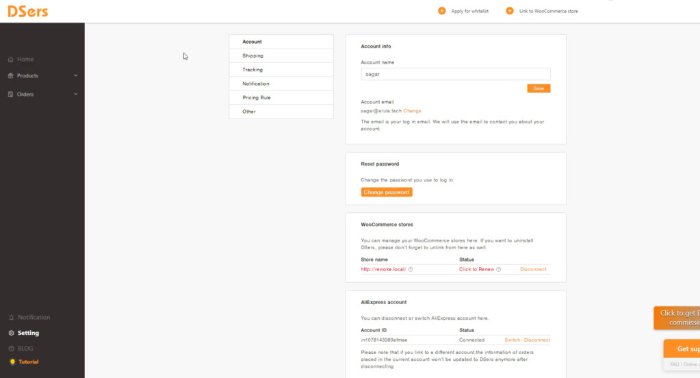This screenshot has width=700, height=378.
Task: Go to Home in the sidebar
Action: click(x=25, y=59)
